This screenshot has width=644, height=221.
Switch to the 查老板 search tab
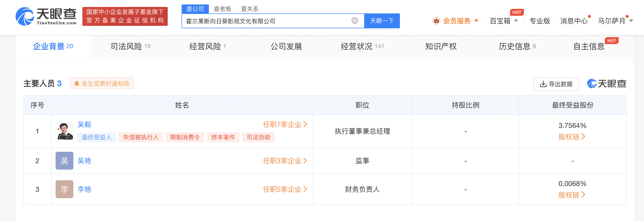click(x=223, y=9)
